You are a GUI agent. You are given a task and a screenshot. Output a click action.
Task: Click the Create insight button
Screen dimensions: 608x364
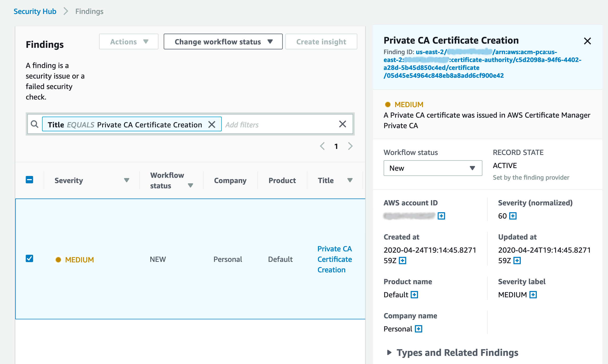pyautogui.click(x=321, y=41)
